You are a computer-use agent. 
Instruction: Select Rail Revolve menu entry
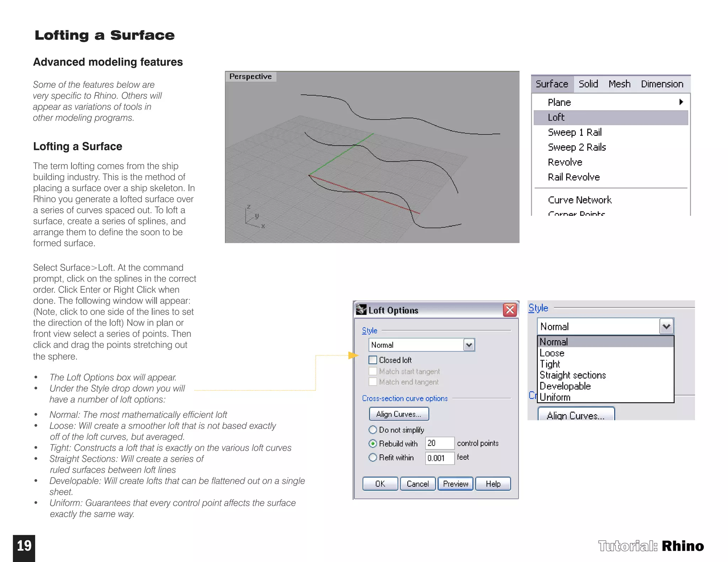tap(573, 177)
